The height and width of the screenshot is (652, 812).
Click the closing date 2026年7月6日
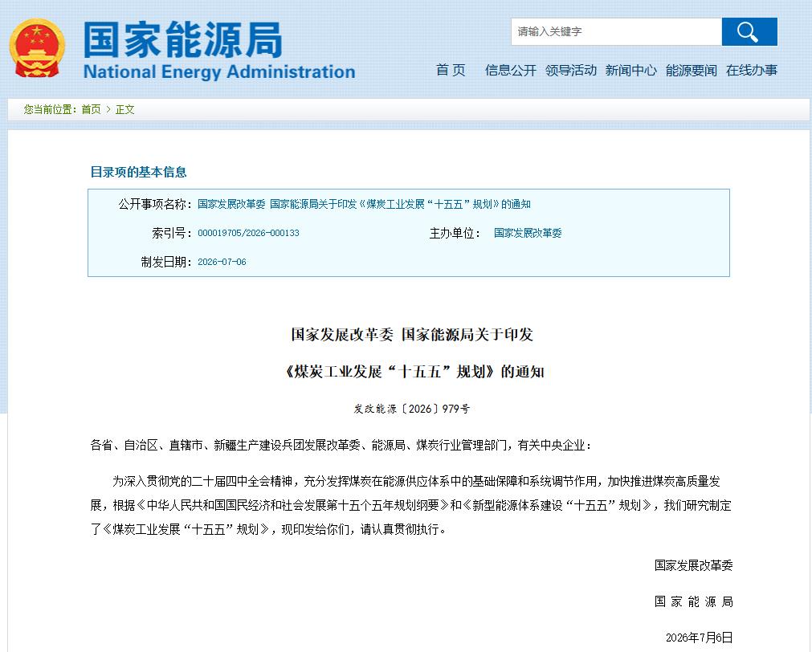pyautogui.click(x=699, y=638)
